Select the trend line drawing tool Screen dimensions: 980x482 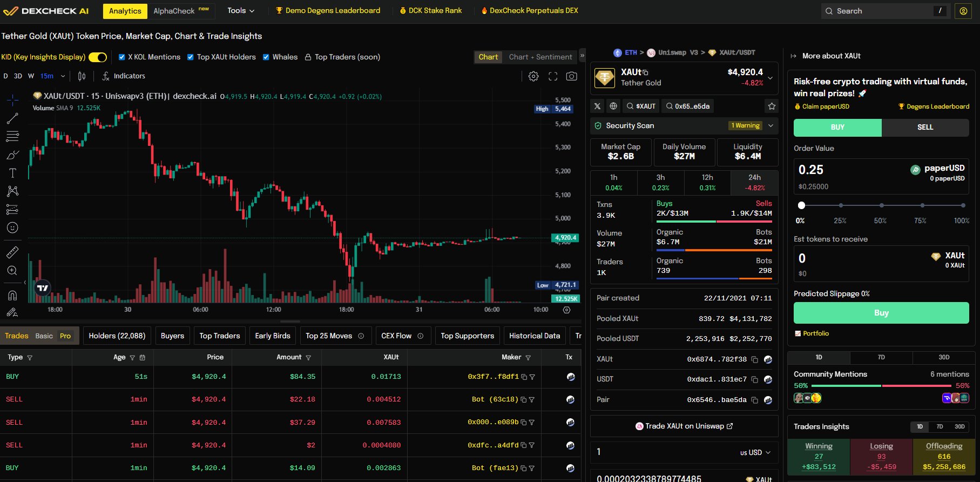click(12, 118)
